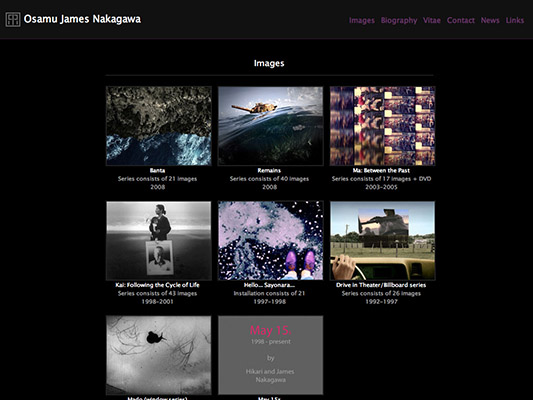Open the May 15. gray title card
This screenshot has height=400, width=533.
pos(271,355)
